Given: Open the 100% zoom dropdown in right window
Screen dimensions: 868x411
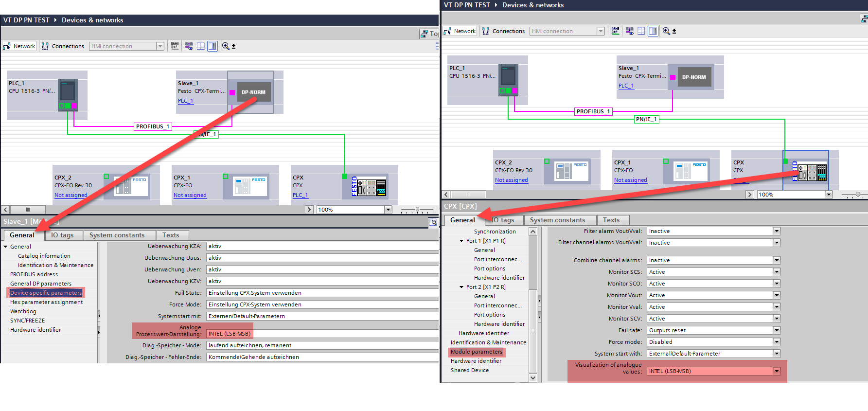Looking at the screenshot, I should [x=829, y=195].
